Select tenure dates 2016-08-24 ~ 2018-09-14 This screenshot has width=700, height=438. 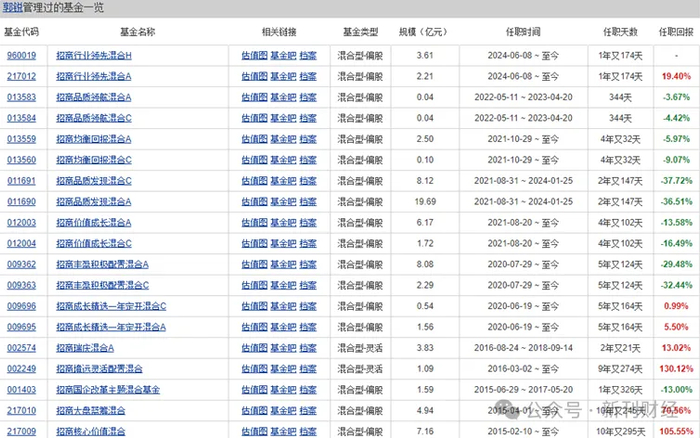(523, 348)
